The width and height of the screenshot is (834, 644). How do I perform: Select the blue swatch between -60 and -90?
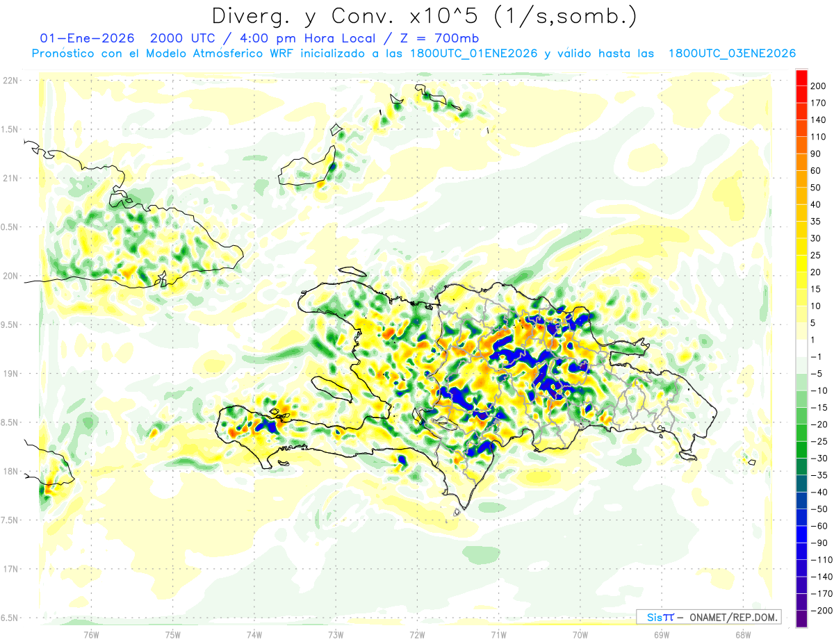[x=801, y=534]
